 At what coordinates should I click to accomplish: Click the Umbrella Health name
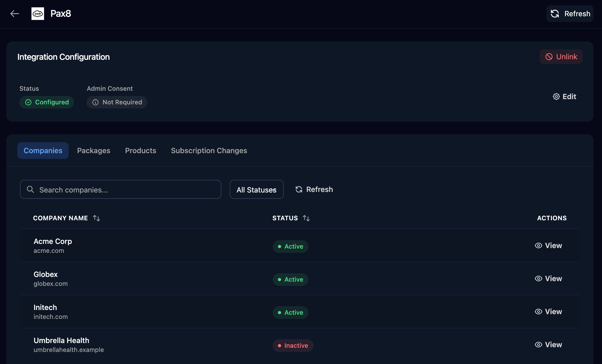pos(61,340)
